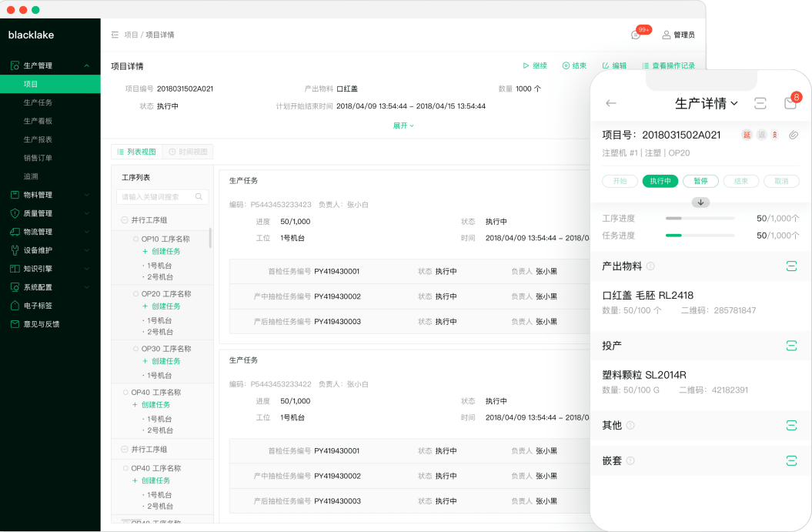Click the 设备维护 wrench icon
Screen dimensions: 812x532
(15, 250)
